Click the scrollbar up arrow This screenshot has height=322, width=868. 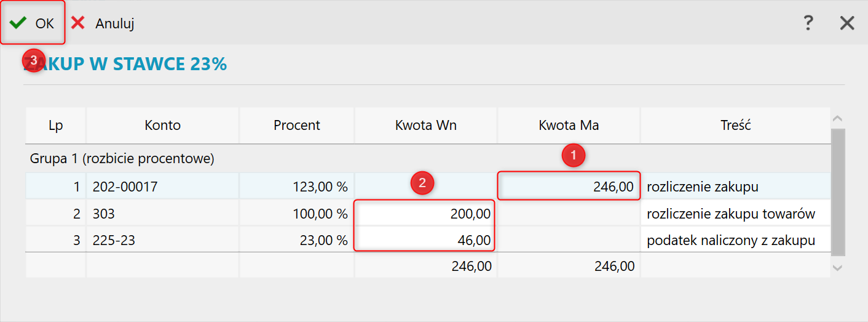coord(837,118)
